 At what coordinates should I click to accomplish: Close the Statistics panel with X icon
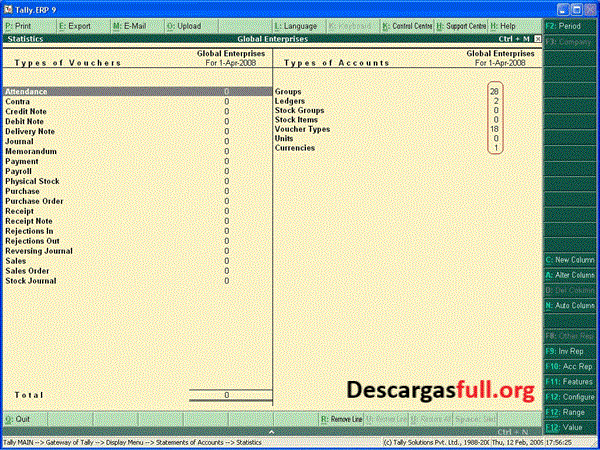[x=538, y=39]
